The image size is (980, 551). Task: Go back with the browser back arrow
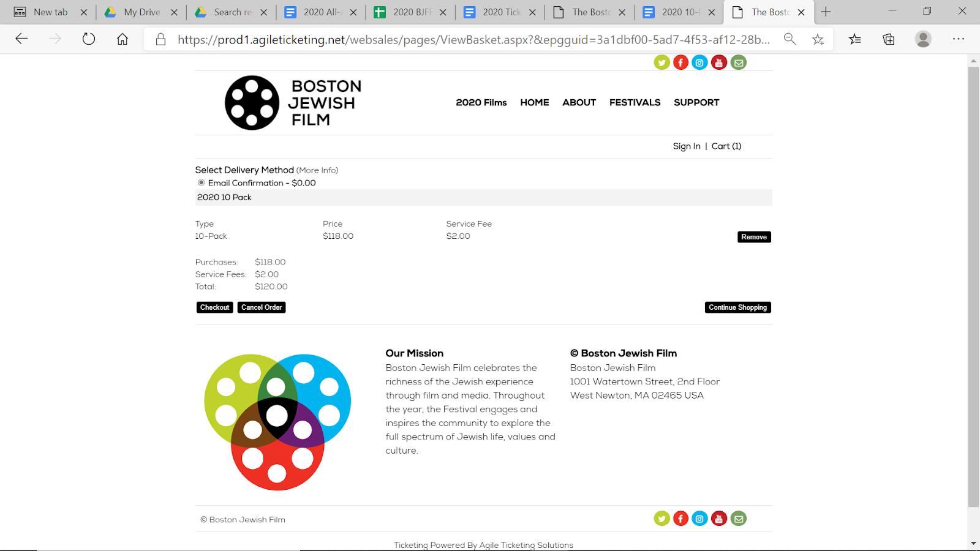pos(21,39)
